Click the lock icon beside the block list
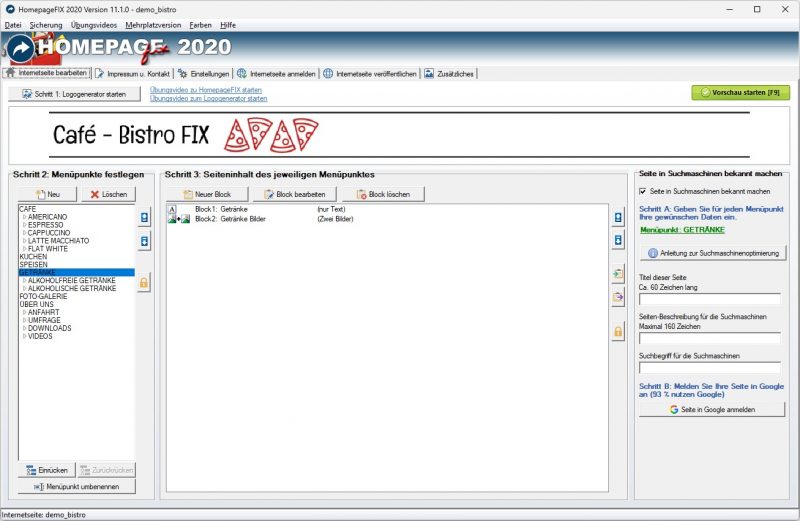The image size is (800, 521). (618, 332)
